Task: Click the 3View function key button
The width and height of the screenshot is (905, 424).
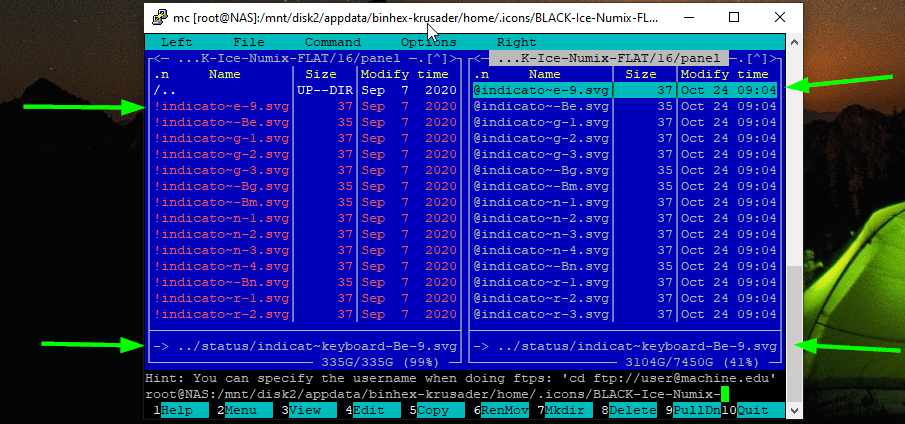Action: 309,410
